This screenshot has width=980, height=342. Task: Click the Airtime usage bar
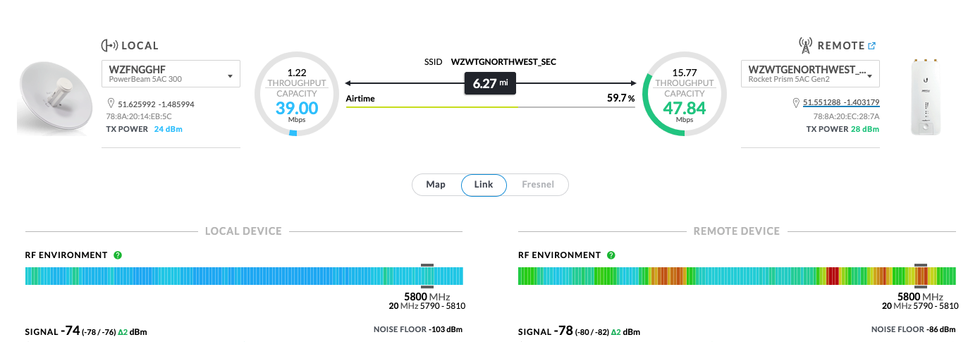pos(490,107)
